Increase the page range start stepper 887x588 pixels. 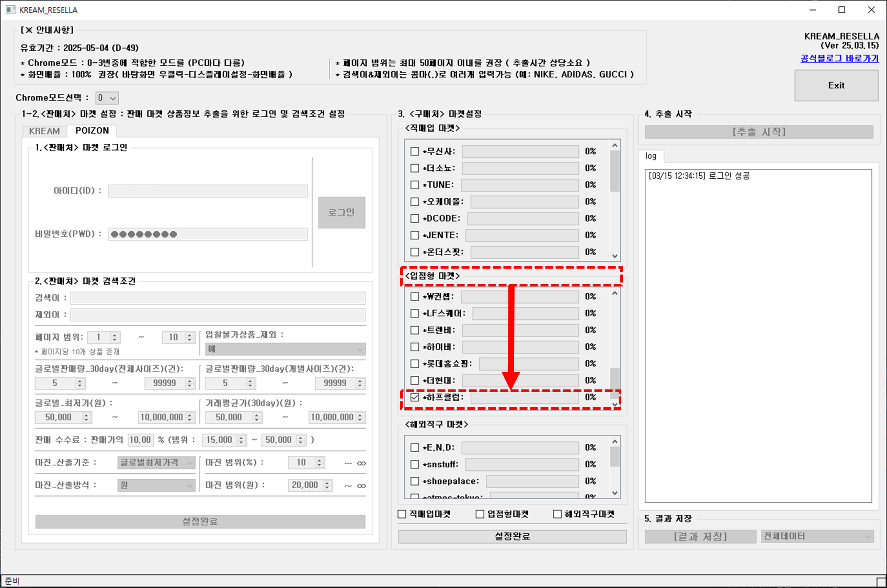[x=115, y=335]
